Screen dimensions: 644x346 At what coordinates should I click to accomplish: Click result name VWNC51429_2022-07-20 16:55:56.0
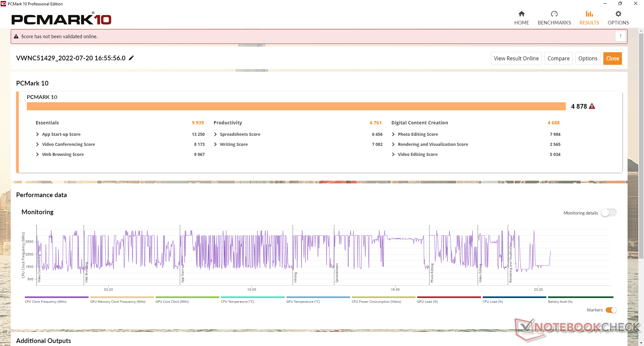(x=71, y=58)
